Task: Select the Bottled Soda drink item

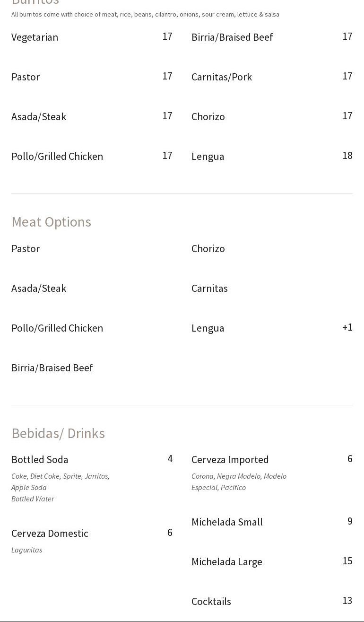Action: point(40,460)
